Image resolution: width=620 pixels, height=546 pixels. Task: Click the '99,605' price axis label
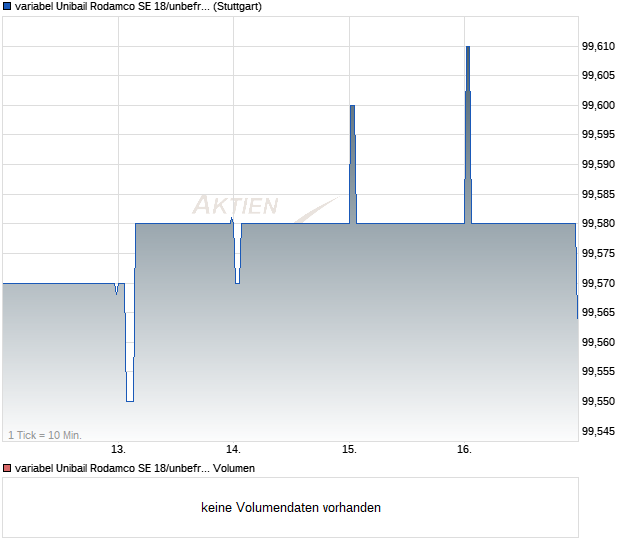tap(598, 75)
